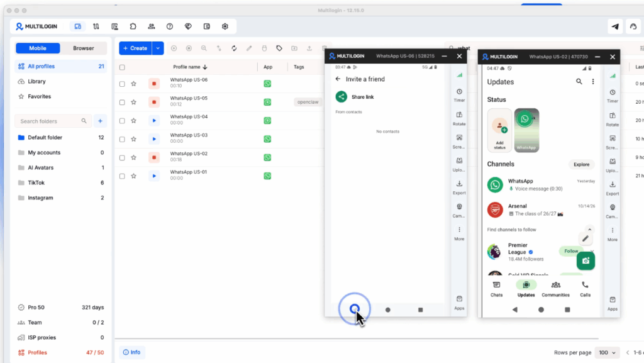Click back arrow beside Invite a friend
This screenshot has height=363, width=644.
[x=338, y=79]
